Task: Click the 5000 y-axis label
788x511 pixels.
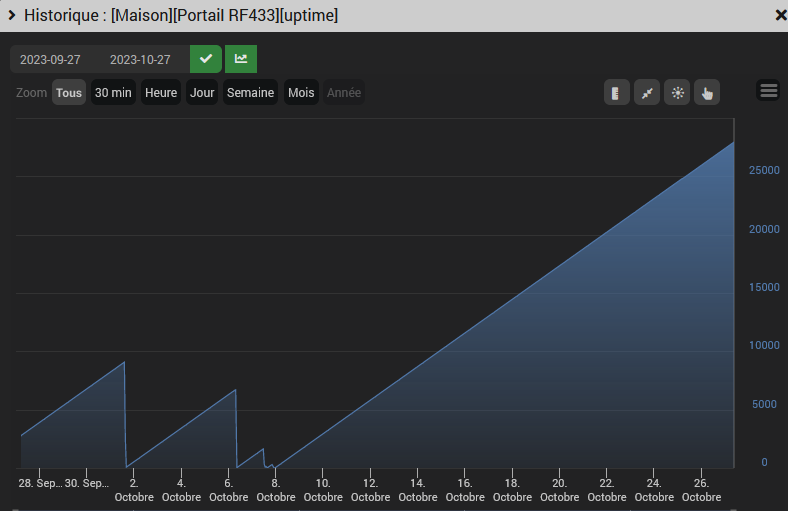Action: coord(764,404)
